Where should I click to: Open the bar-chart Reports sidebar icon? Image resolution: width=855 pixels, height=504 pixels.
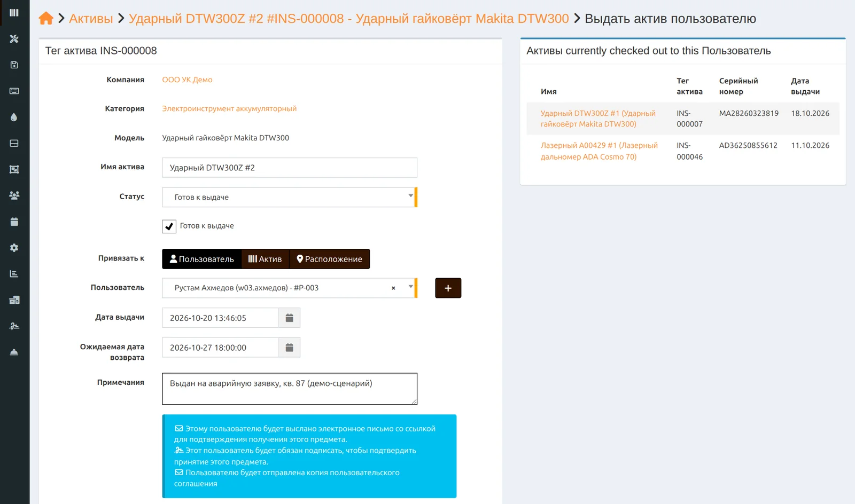click(14, 274)
